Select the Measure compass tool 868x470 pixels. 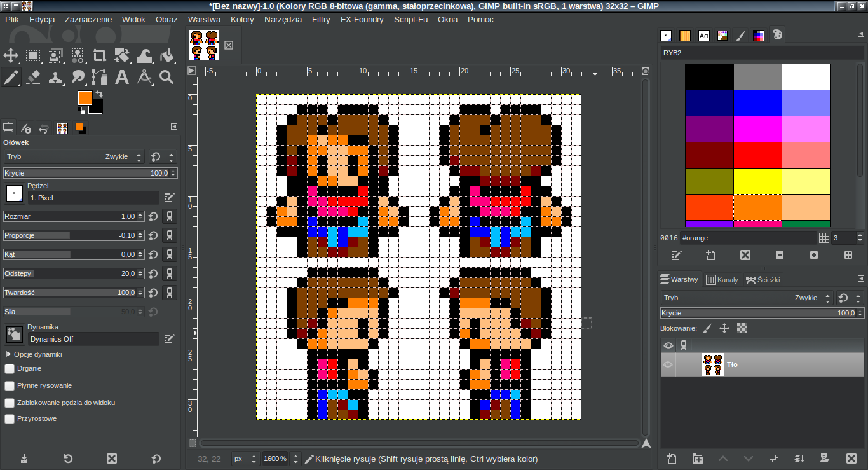pyautogui.click(x=144, y=78)
